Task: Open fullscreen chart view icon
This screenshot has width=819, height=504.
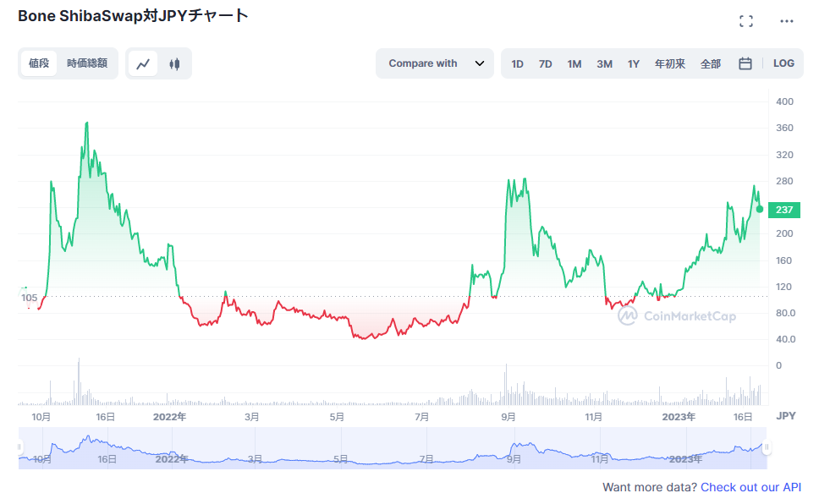Action: 746,21
